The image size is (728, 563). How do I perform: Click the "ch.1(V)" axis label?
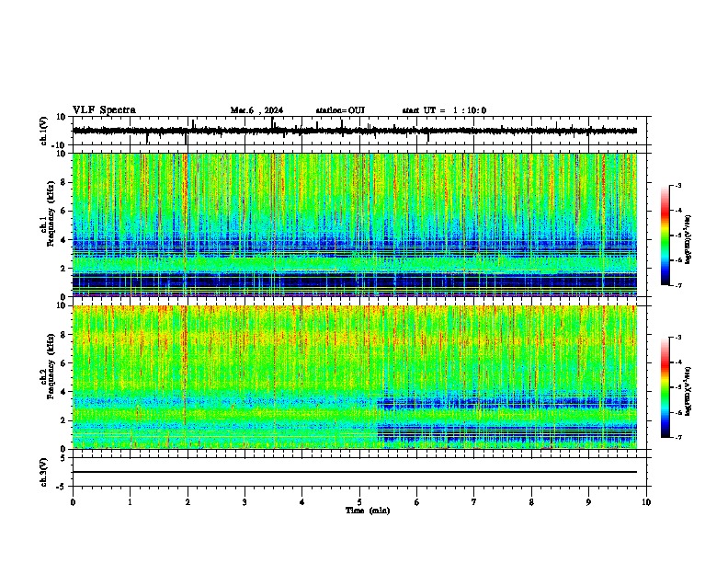tap(44, 131)
